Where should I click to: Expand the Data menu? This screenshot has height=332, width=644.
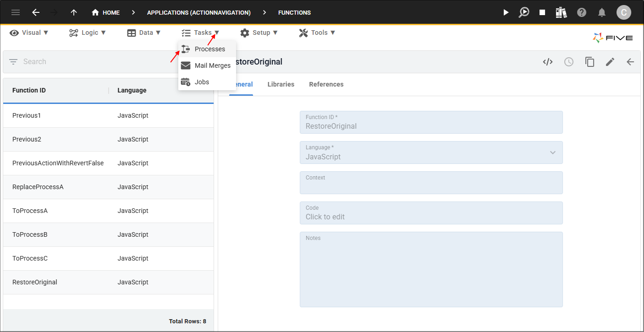[x=144, y=33]
